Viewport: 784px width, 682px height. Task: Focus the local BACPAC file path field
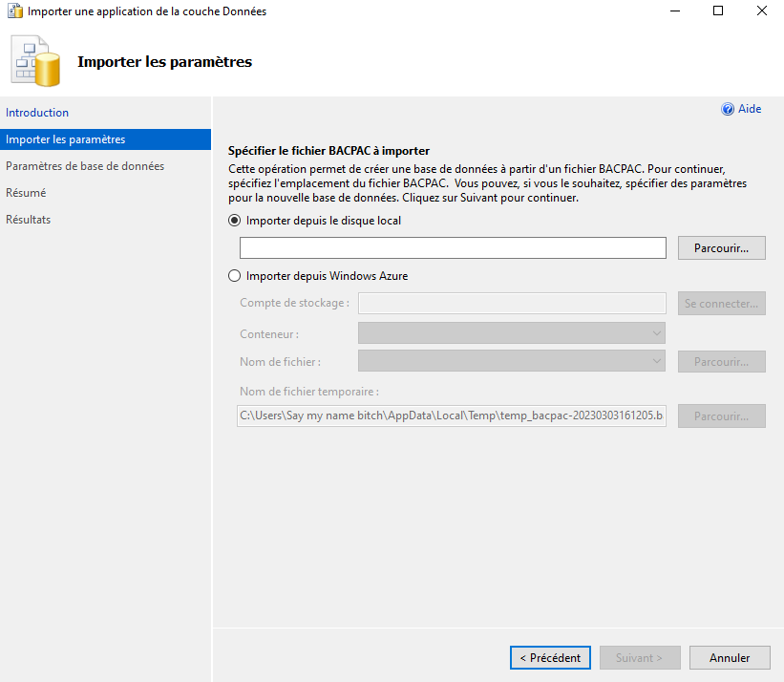coord(453,248)
